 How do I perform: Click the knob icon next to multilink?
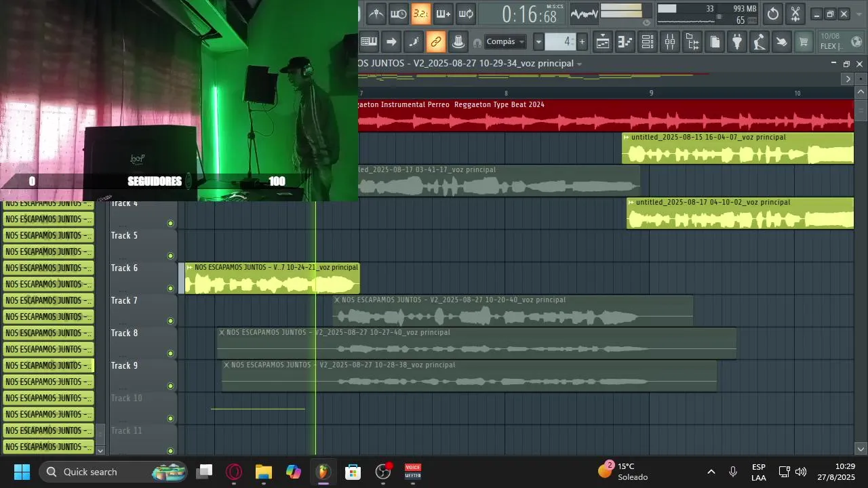coord(458,42)
